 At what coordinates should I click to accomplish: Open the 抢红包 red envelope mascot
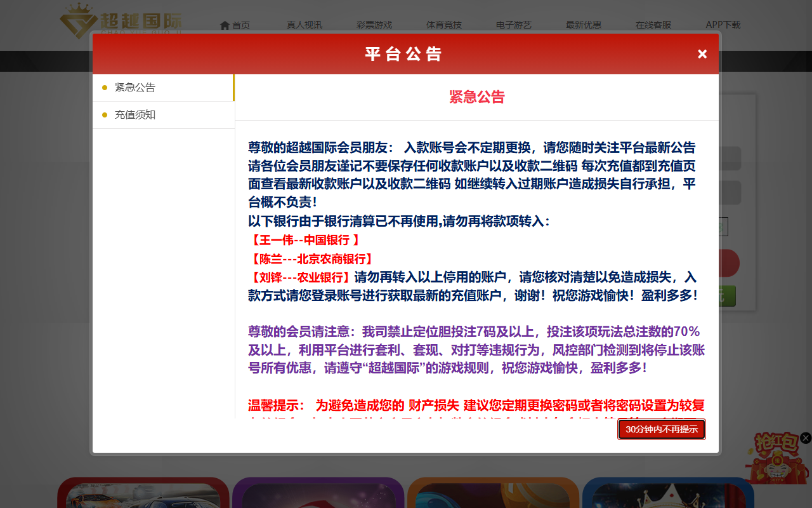click(x=778, y=458)
